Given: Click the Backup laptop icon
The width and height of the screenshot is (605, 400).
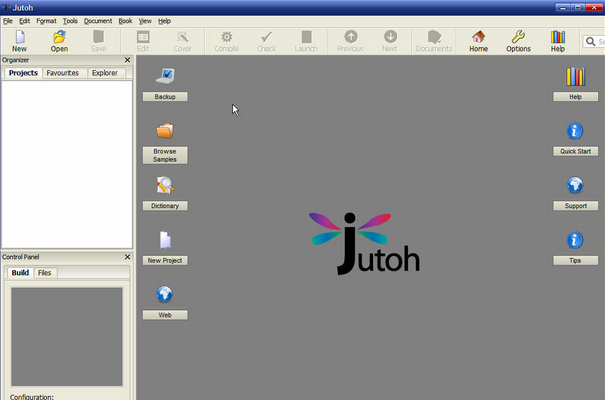Looking at the screenshot, I should (166, 76).
